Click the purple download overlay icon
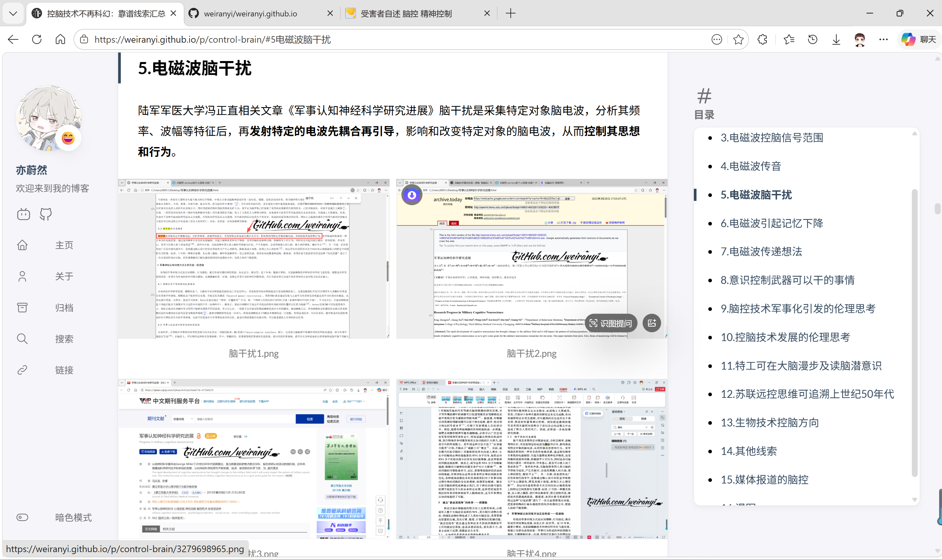This screenshot has width=942, height=560. (x=412, y=195)
